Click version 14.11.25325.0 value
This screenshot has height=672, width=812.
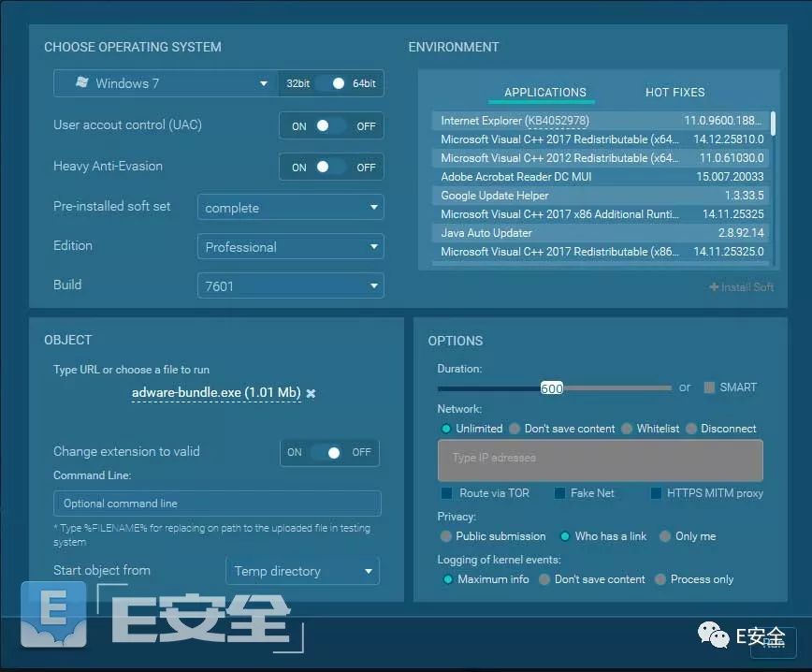[728, 251]
